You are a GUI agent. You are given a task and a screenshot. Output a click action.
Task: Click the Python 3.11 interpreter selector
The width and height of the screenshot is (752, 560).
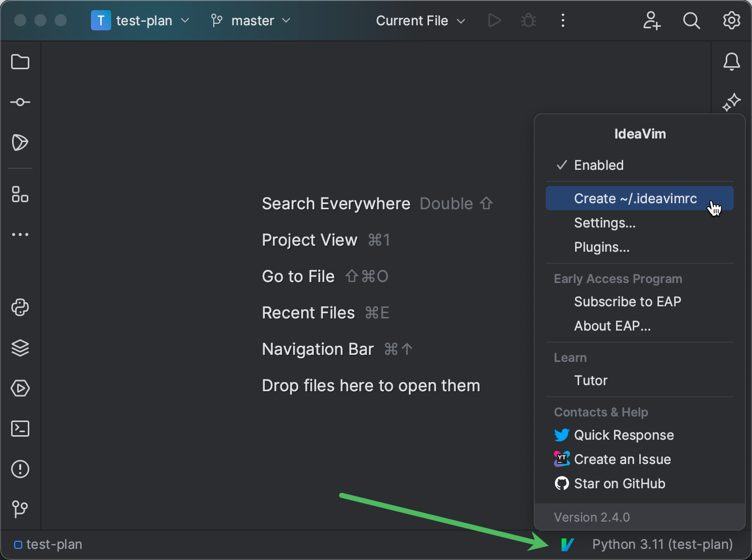[x=662, y=544]
